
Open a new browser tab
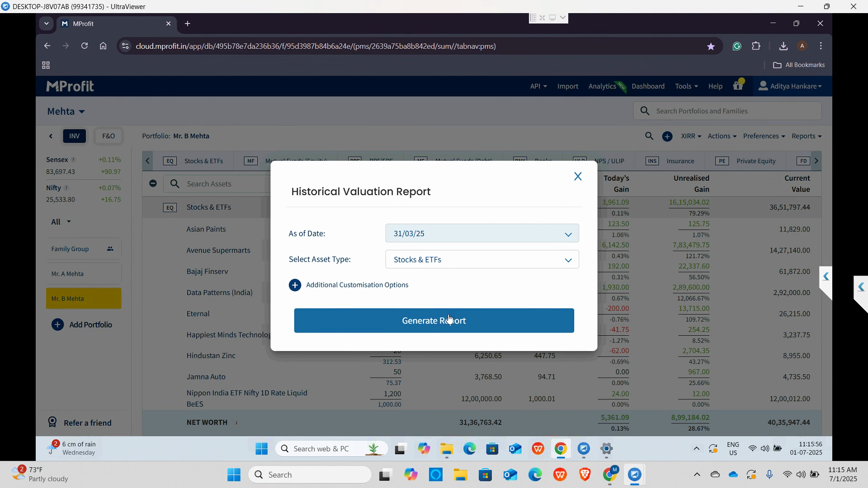[x=188, y=23]
